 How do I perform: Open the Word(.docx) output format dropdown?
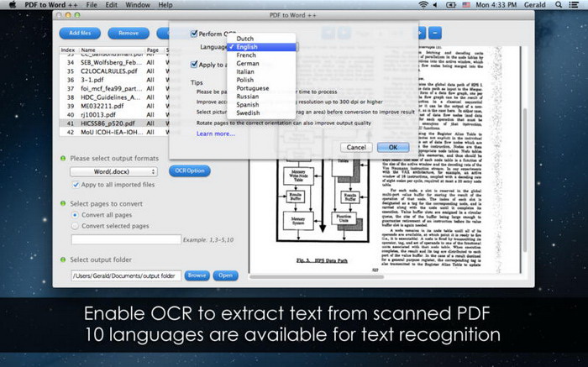pos(113,171)
